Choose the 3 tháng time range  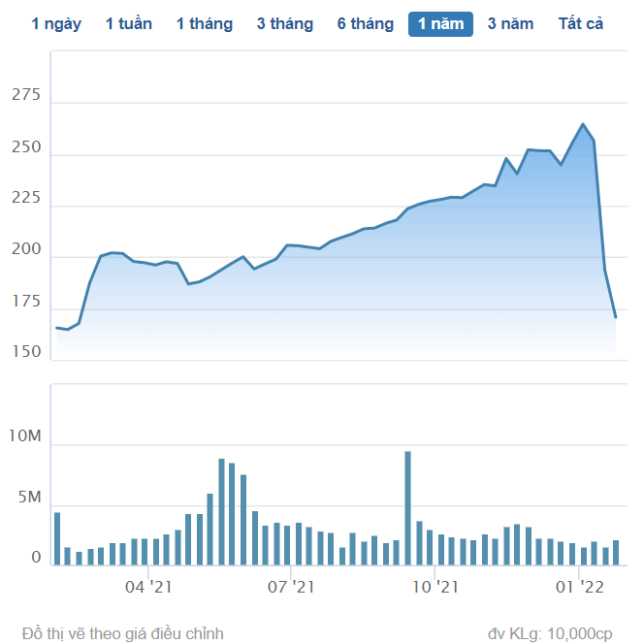tap(285, 24)
